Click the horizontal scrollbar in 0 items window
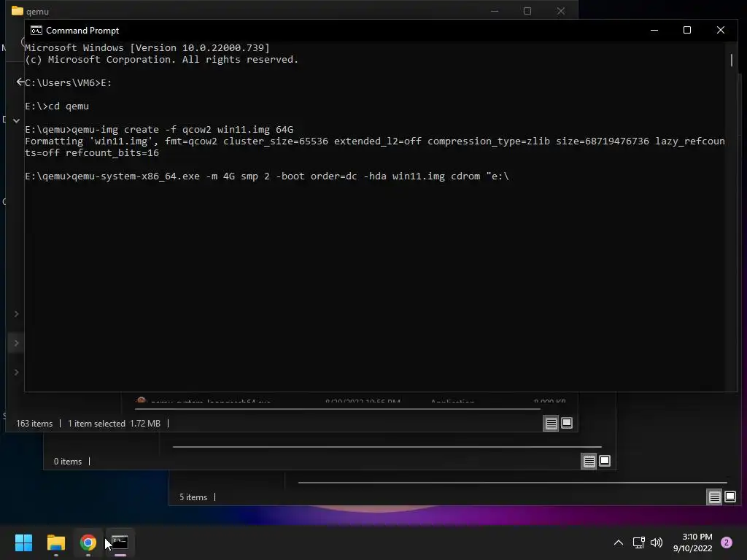Screen dimensions: 747x560 pos(387,447)
